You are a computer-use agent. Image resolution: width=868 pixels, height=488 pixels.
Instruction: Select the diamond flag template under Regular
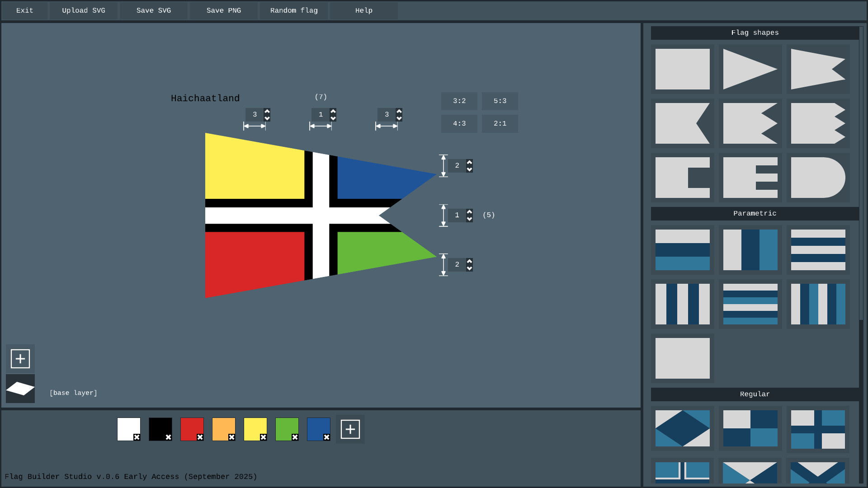point(683,429)
